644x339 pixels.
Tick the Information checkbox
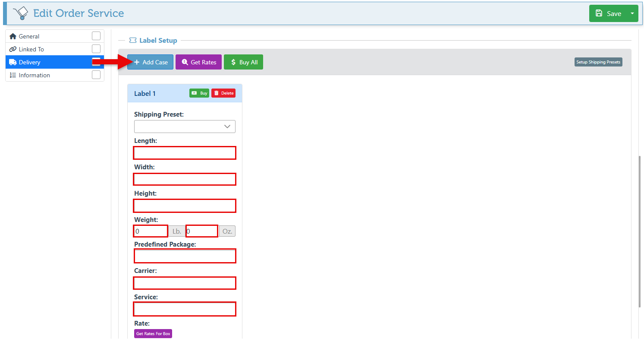coord(96,75)
